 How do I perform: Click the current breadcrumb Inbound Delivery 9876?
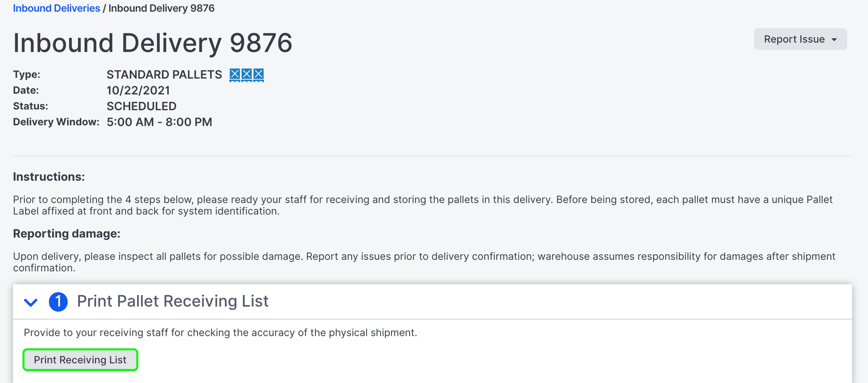(161, 8)
